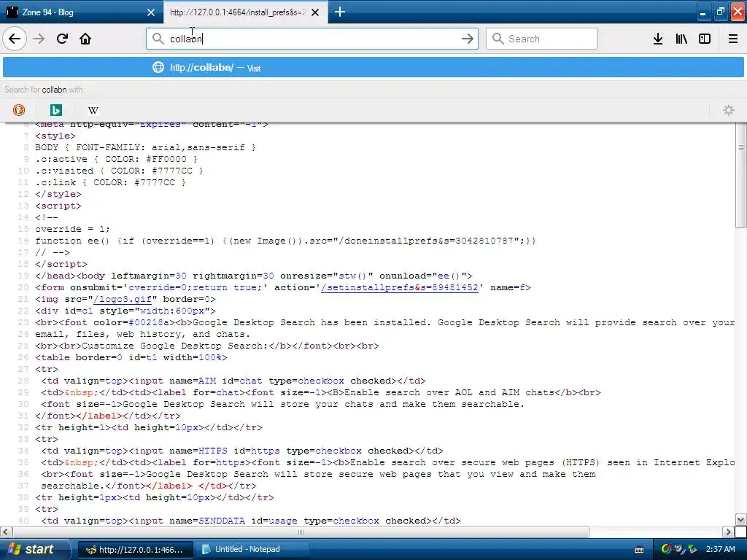This screenshot has width=747, height=560.
Task: Click the '</script>' line in the source
Action: coord(61,264)
